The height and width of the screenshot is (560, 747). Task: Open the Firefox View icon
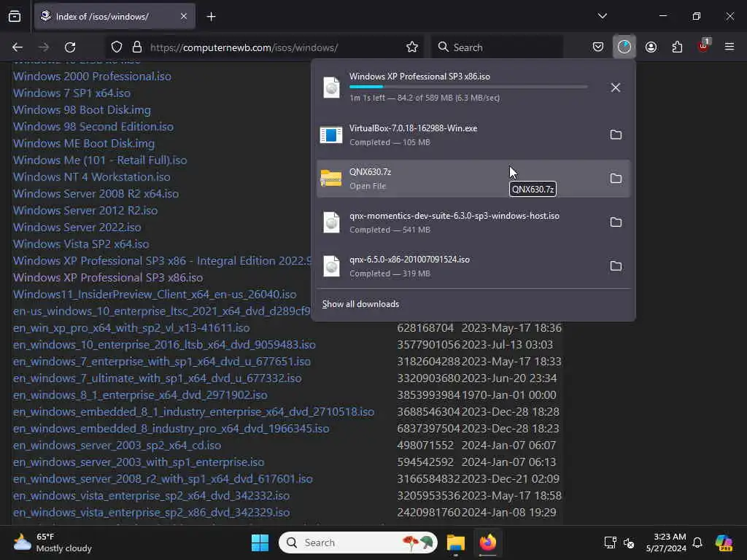click(15, 17)
